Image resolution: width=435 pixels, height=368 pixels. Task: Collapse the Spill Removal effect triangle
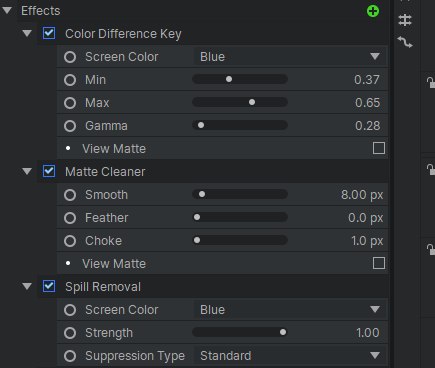pyautogui.click(x=27, y=286)
